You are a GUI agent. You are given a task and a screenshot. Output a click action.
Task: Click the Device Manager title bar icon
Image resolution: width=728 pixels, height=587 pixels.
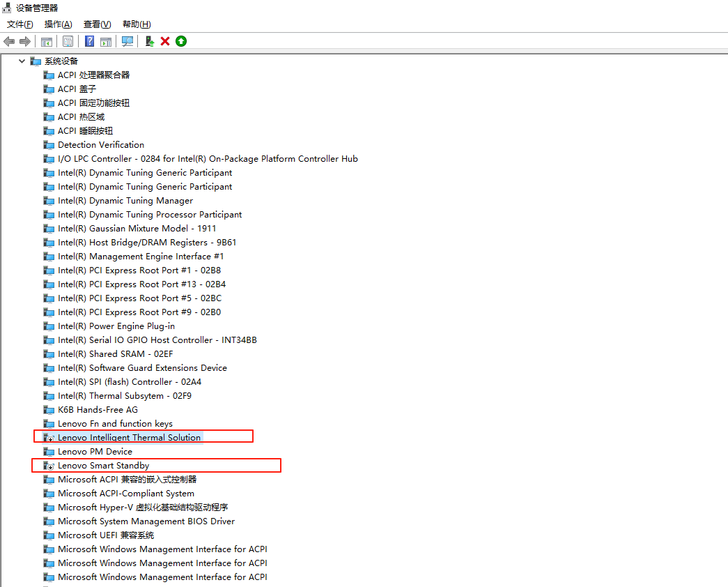[6, 8]
